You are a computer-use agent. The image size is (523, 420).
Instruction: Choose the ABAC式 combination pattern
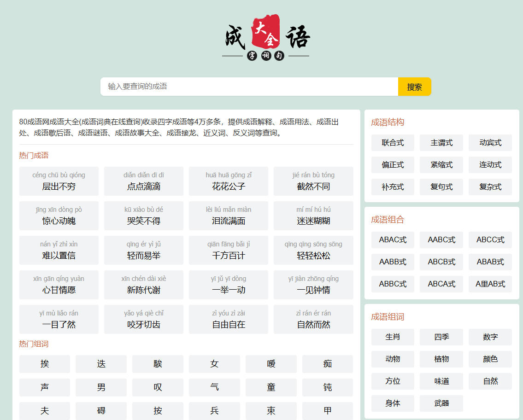(393, 239)
